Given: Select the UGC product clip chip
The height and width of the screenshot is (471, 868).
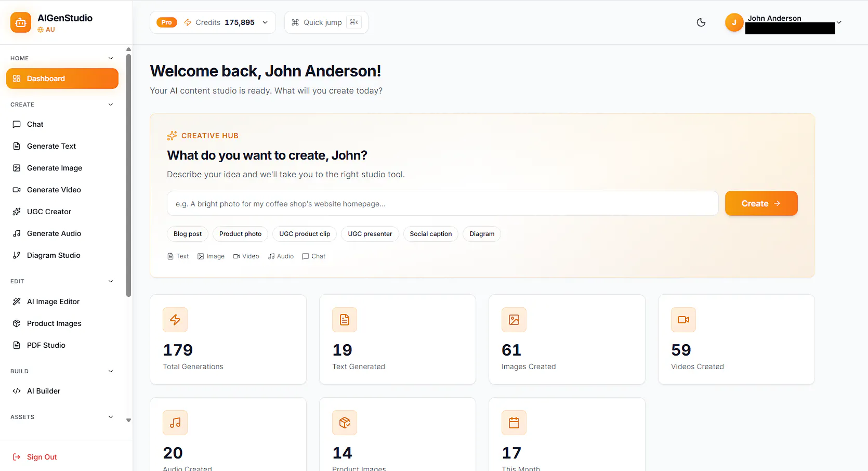Looking at the screenshot, I should click(305, 234).
